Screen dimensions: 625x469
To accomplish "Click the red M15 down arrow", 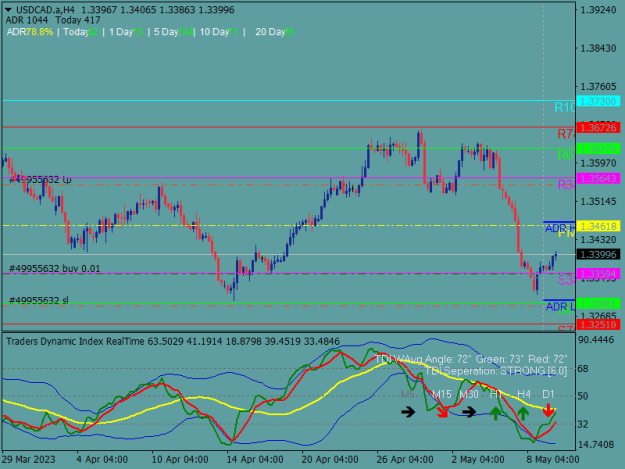I will pos(442,412).
